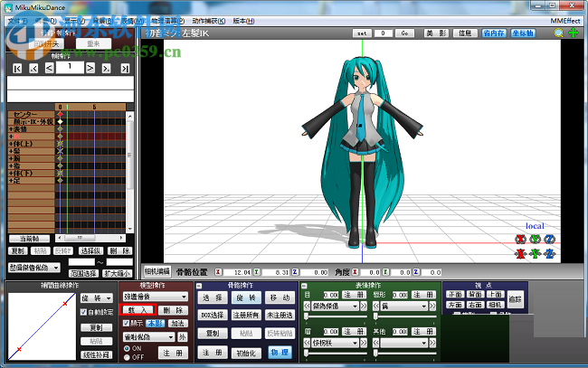Click the local Y move axis icon
The image size is (588, 368).
pyautogui.click(x=536, y=254)
